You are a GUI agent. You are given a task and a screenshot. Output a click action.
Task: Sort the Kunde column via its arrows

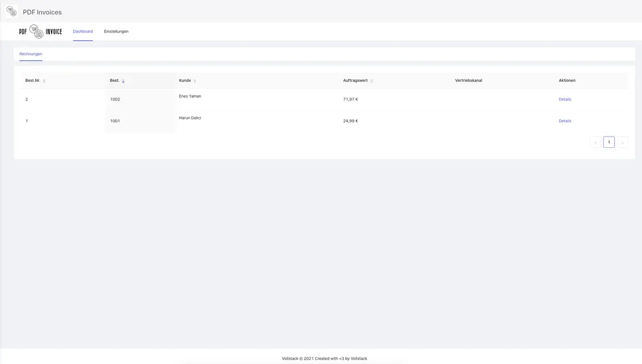click(194, 81)
